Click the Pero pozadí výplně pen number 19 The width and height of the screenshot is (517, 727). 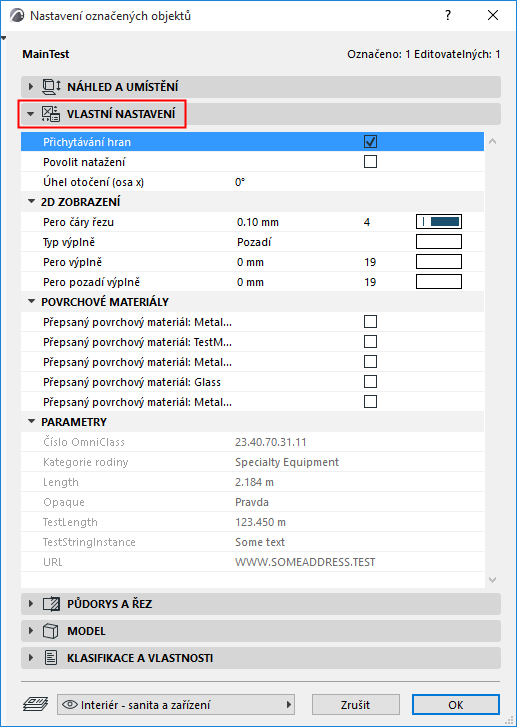(370, 282)
